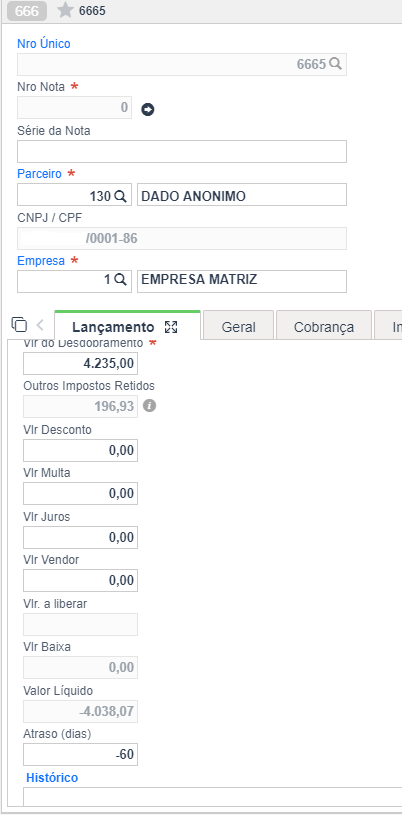402x815 pixels.
Task: Move tabs left with the chevron arrow
Action: (41, 325)
